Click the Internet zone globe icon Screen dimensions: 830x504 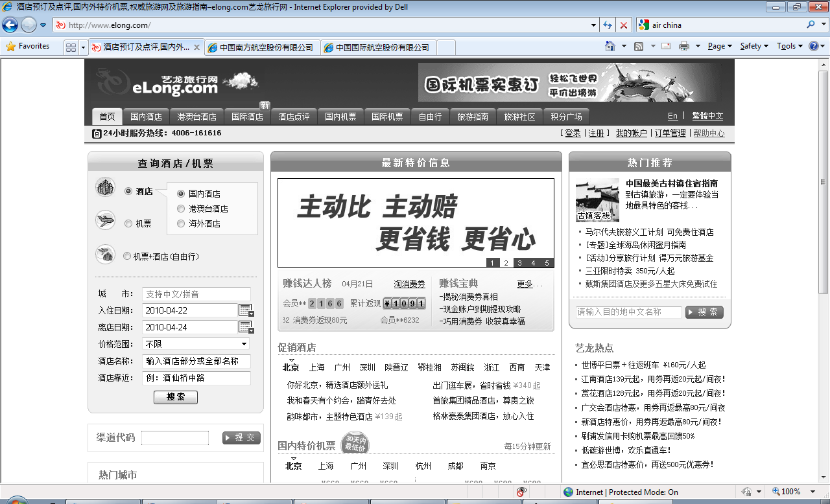click(x=568, y=492)
